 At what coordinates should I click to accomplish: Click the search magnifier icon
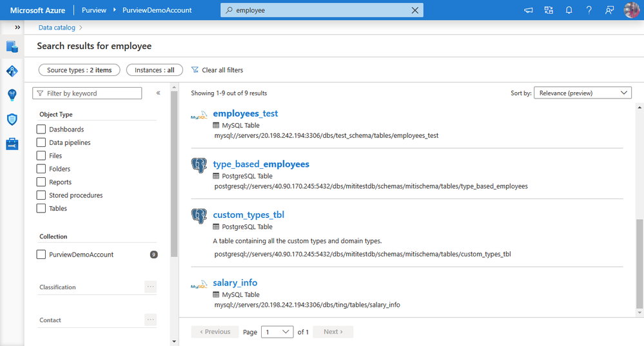click(x=229, y=10)
